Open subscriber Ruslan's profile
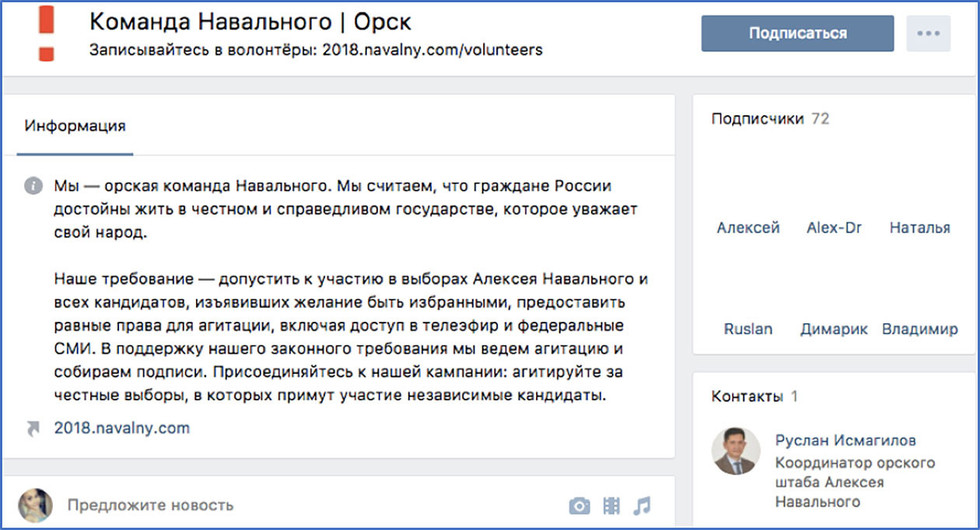This screenshot has width=980, height=530. [748, 329]
